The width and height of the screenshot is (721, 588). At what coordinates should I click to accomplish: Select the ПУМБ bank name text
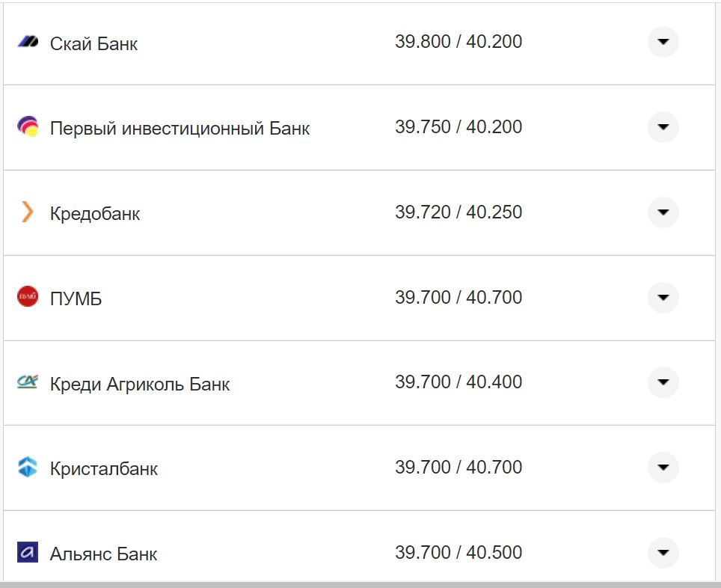click(77, 298)
